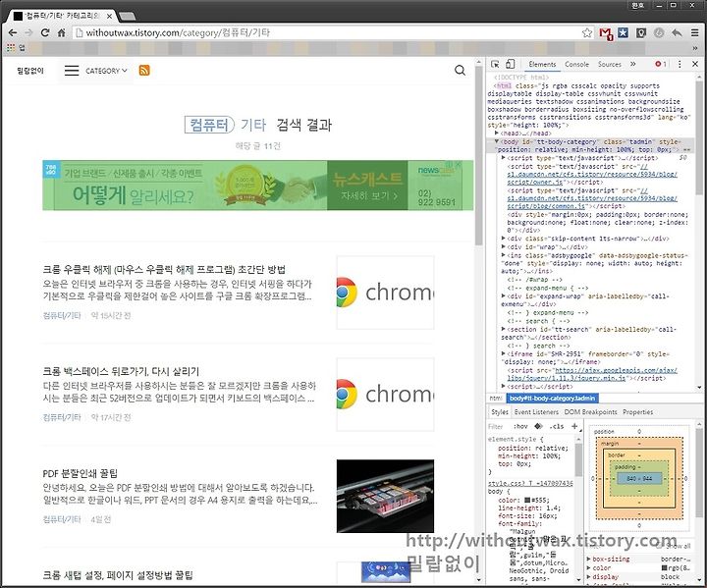The width and height of the screenshot is (707, 588).
Task: Expand the skip-content div node
Action: click(x=503, y=239)
